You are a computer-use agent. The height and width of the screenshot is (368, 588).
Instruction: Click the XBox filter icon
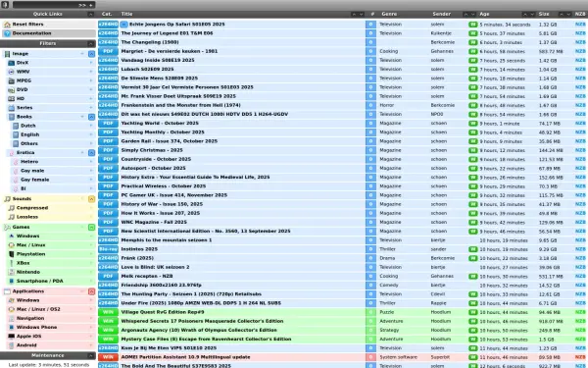click(11, 263)
